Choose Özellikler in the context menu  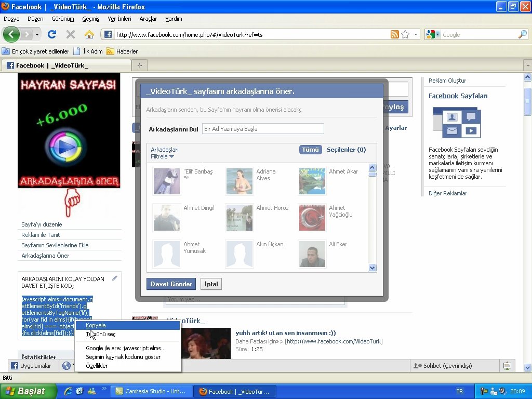click(128, 366)
